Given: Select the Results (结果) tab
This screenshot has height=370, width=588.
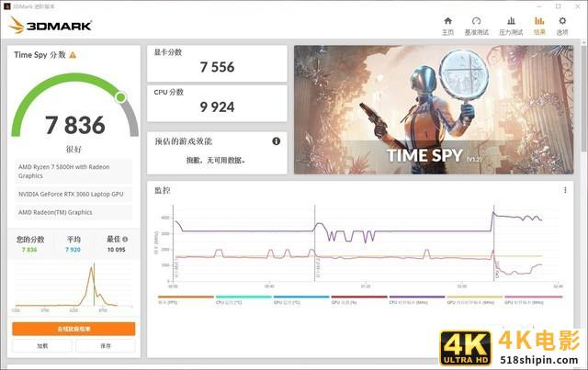Looking at the screenshot, I should [539, 26].
